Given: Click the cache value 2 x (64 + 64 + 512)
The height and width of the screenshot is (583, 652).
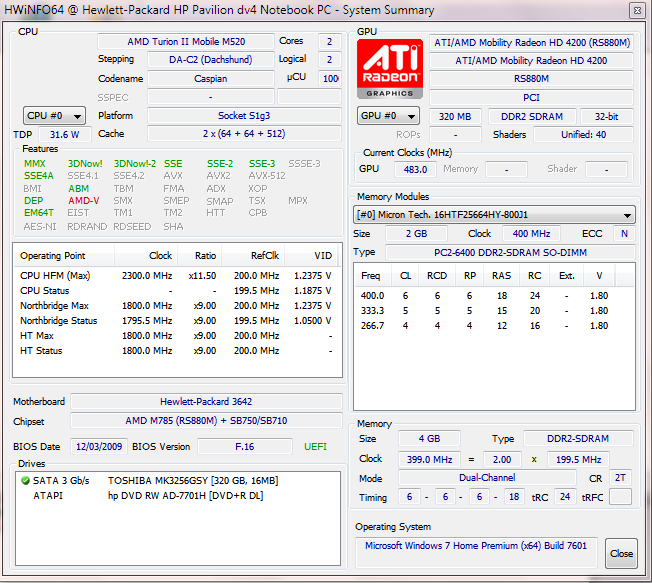Looking at the screenshot, I should (244, 134).
